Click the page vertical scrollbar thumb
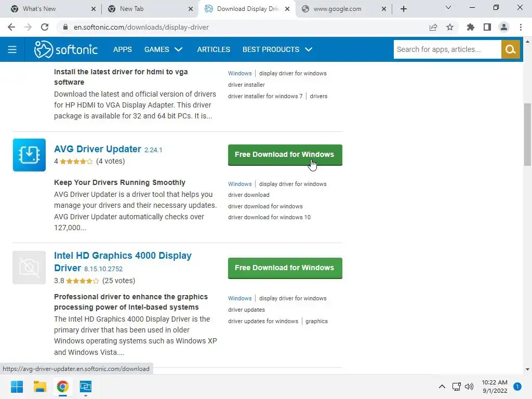 tap(527, 135)
